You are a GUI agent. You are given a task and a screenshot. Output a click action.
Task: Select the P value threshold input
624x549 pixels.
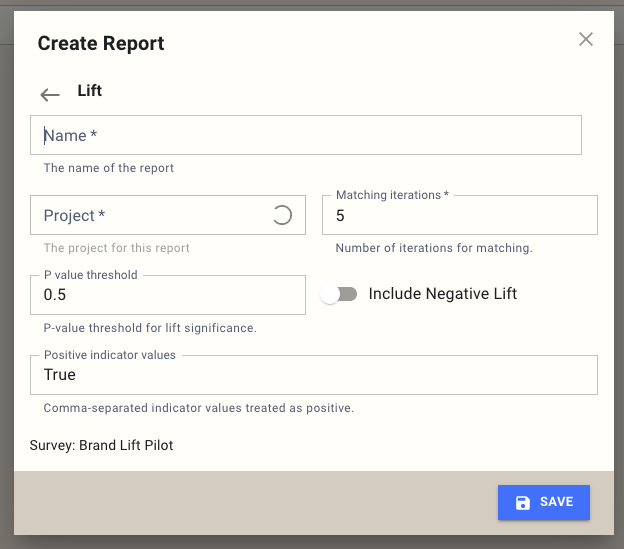click(x=168, y=296)
